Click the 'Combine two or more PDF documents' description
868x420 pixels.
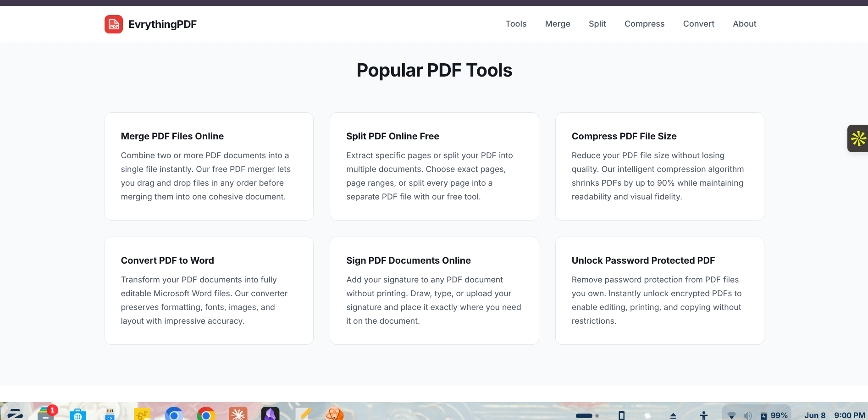(206, 176)
